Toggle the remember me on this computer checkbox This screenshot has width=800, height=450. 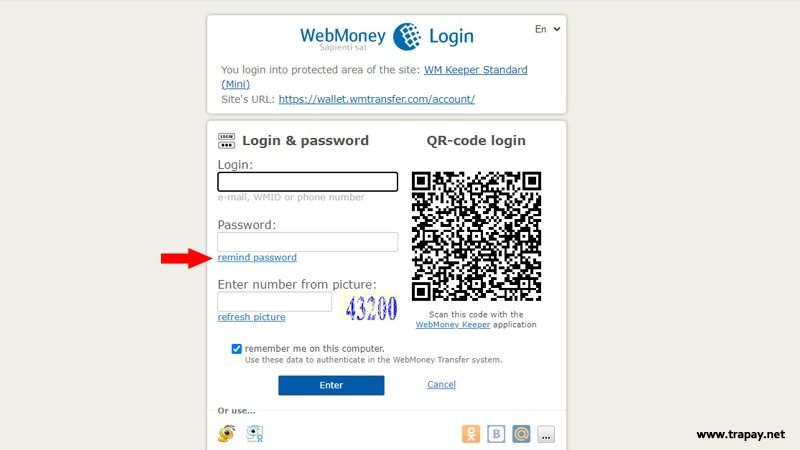[x=236, y=349]
